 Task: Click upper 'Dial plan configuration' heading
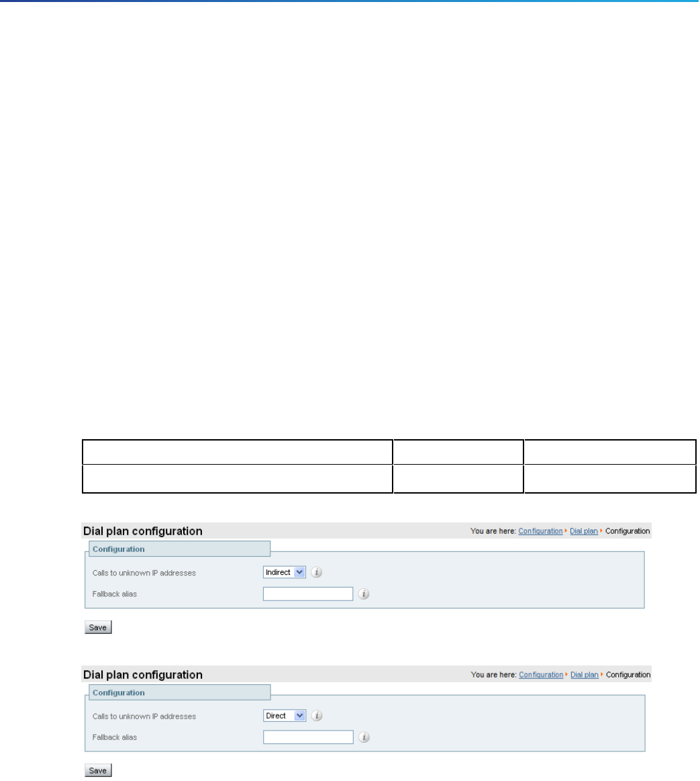[x=142, y=531]
